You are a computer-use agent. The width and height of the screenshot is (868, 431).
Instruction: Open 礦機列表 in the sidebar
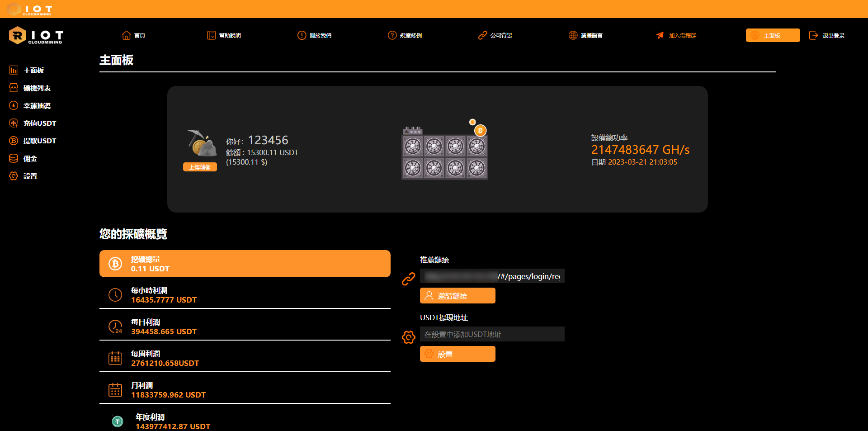(37, 88)
